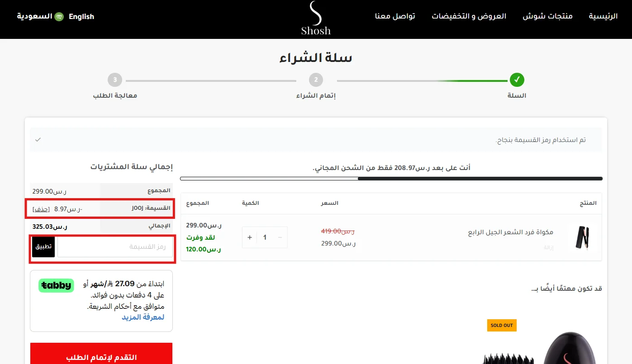
Task: Click the إجمالي سلة المشتريات heading
Action: 131,167
